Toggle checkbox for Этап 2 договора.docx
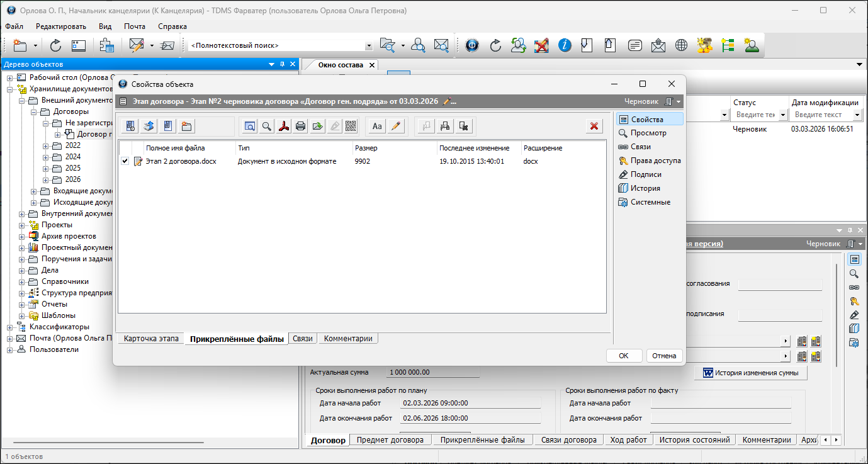868x464 pixels. [125, 161]
